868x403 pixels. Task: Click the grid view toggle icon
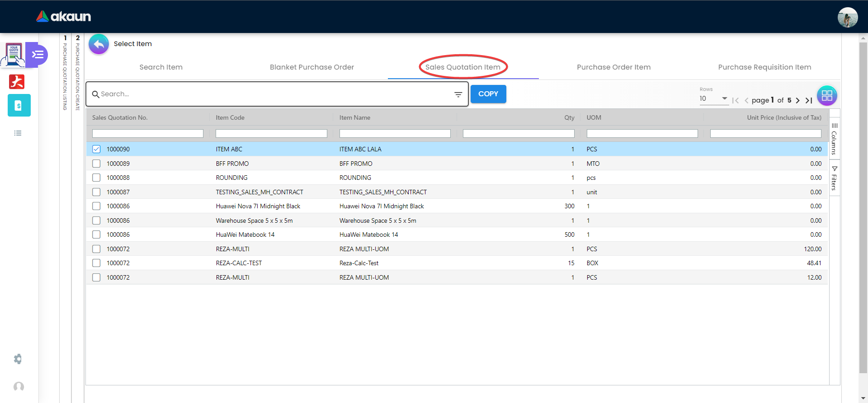click(x=827, y=95)
